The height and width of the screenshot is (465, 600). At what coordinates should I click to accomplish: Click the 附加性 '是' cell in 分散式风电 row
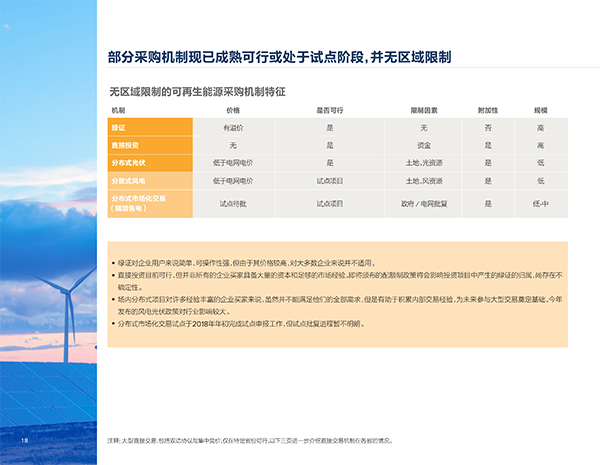(x=488, y=181)
